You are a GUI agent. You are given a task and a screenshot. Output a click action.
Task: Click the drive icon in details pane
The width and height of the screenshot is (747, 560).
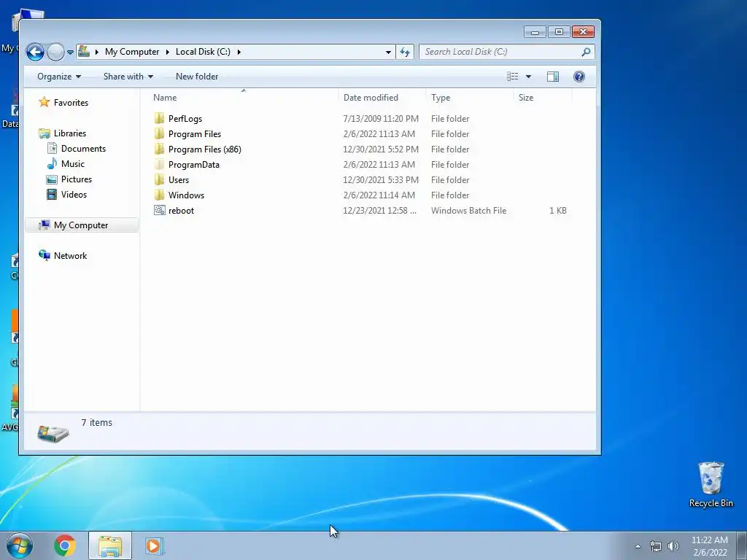(x=53, y=432)
